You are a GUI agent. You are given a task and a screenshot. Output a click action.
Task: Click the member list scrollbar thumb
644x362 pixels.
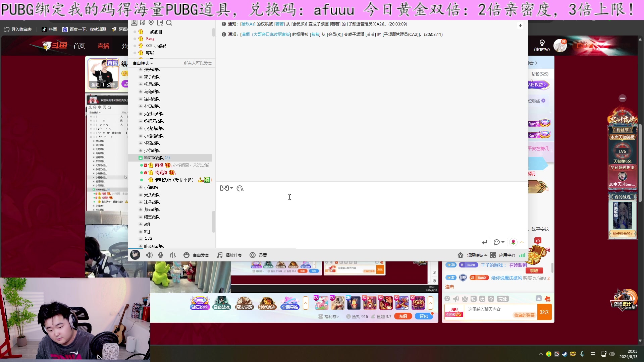[213, 32]
